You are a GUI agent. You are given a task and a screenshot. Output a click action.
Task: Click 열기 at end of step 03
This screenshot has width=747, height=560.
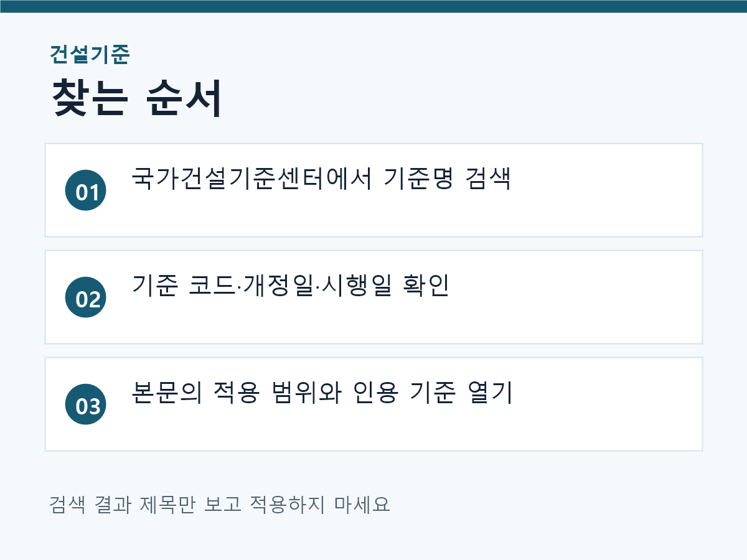pos(489,393)
